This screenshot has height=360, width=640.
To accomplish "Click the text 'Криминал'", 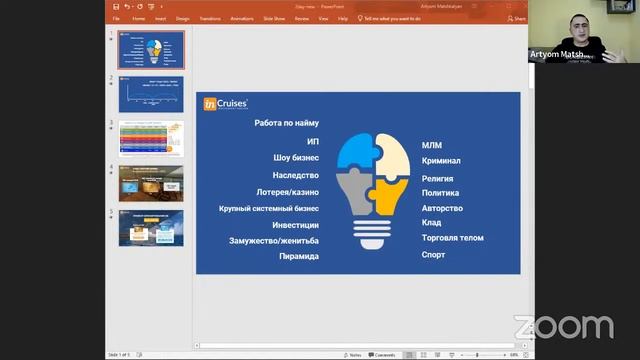I will pos(441,161).
